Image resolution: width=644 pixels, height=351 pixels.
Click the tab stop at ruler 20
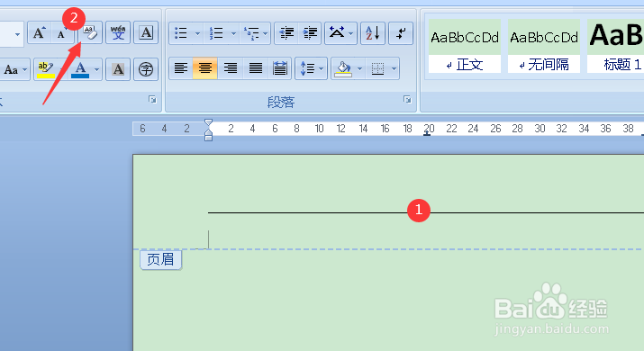click(427, 133)
